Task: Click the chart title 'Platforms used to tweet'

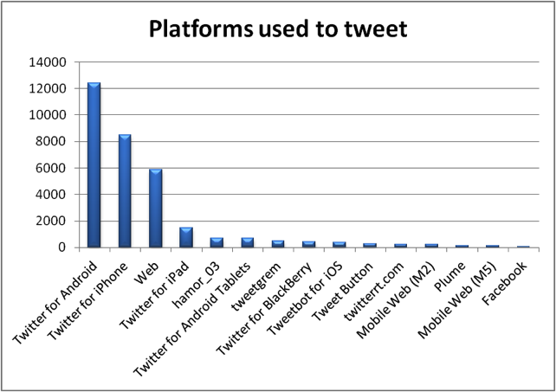Action: tap(278, 29)
